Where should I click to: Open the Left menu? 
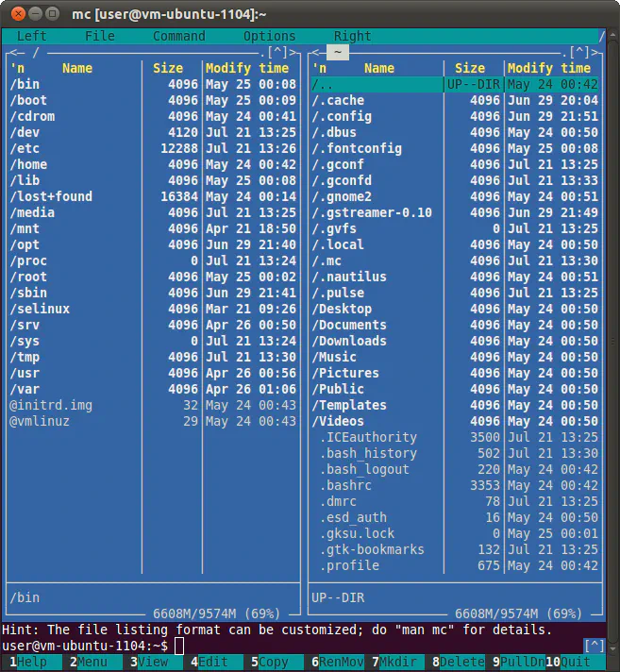(x=31, y=36)
